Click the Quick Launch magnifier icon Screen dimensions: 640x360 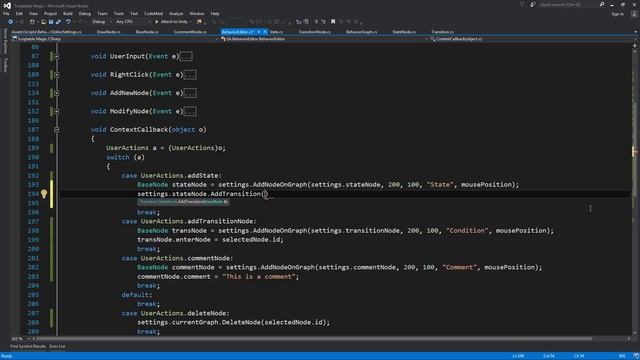tap(602, 4)
